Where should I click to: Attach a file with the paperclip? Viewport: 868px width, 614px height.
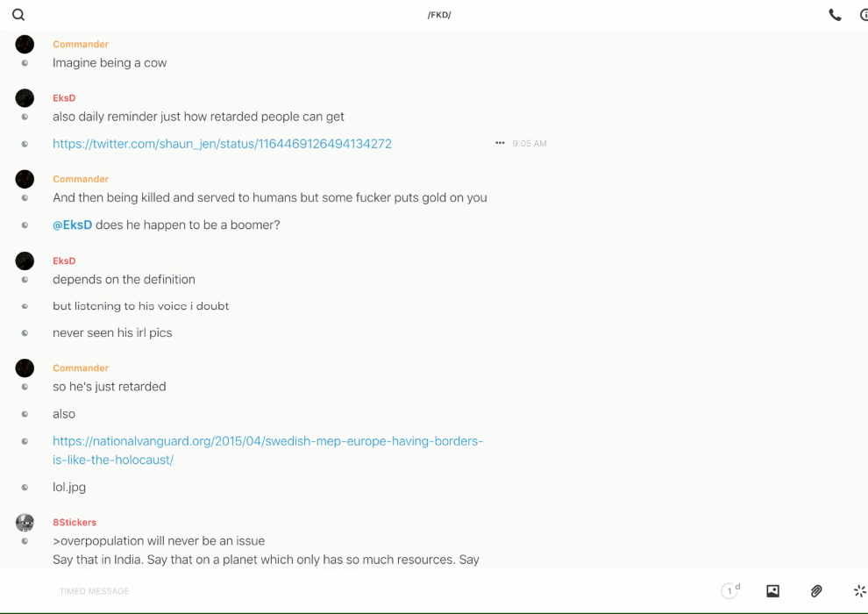(816, 591)
